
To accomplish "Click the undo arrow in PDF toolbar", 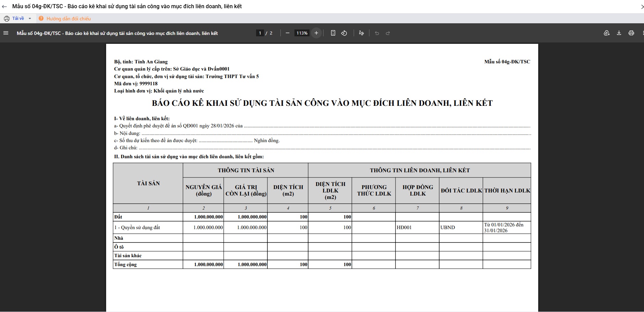I will point(377,33).
